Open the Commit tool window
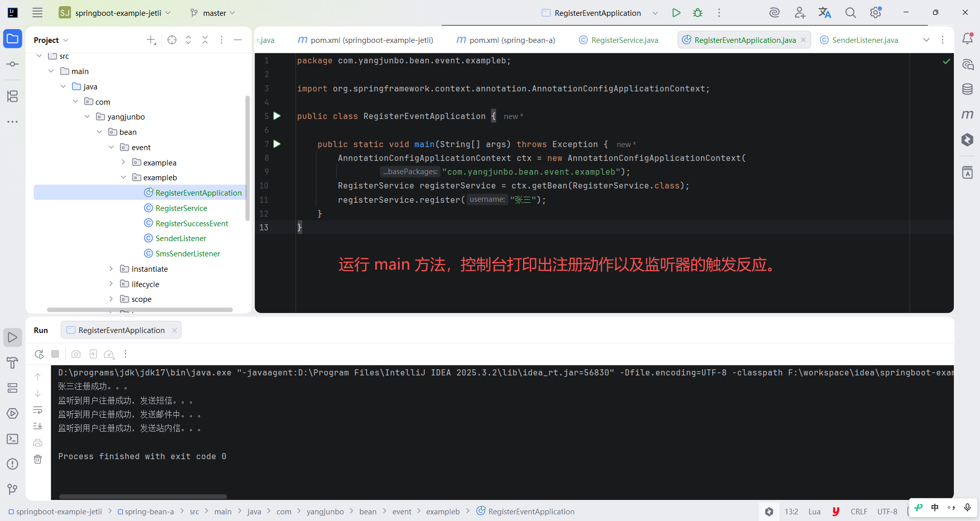The height and width of the screenshot is (521, 980). point(13,64)
